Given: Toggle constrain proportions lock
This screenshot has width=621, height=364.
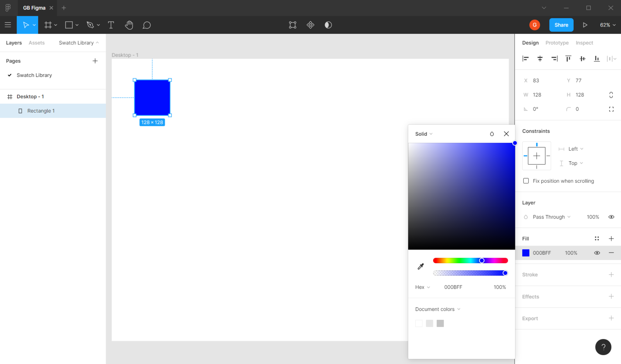Looking at the screenshot, I should coord(611,95).
